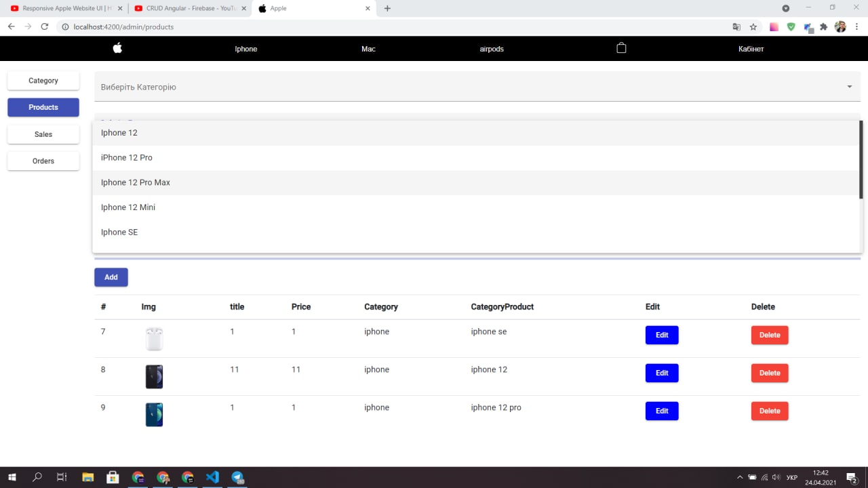Screen dimensions: 868x488
Task: Click the tab search dropdown circle icon
Action: (x=786, y=8)
